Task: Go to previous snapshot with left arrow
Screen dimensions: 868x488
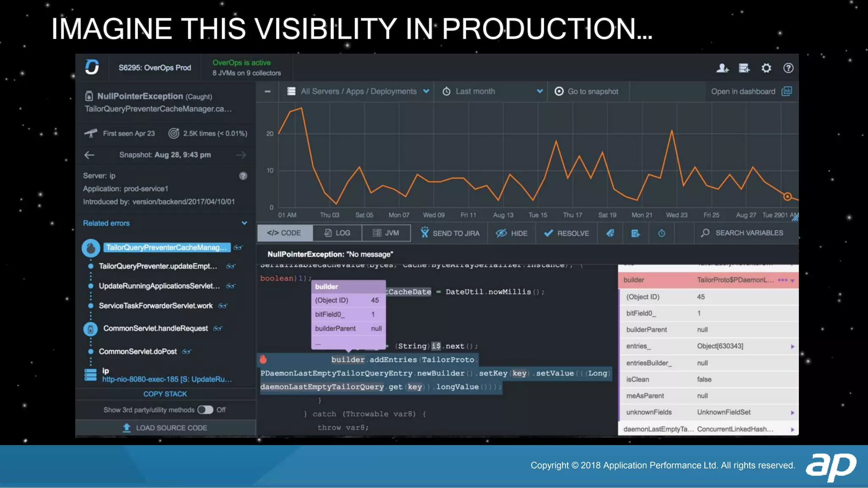Action: click(89, 155)
